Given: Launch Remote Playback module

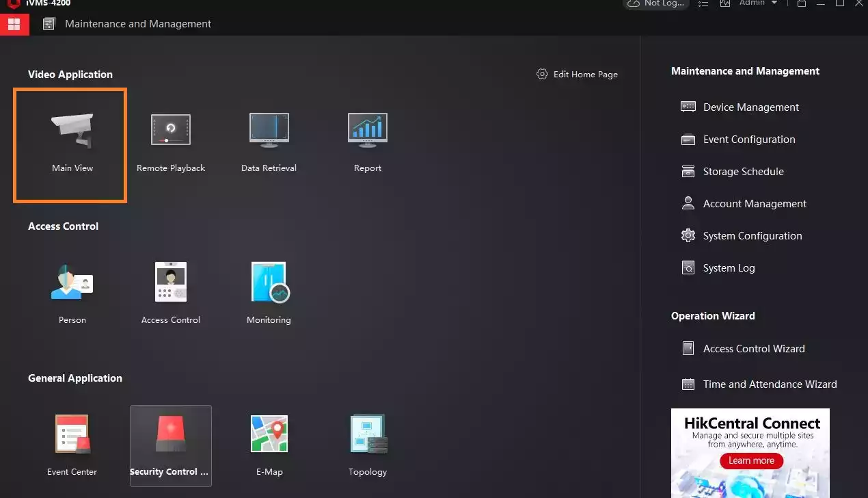Looking at the screenshot, I should point(170,130).
